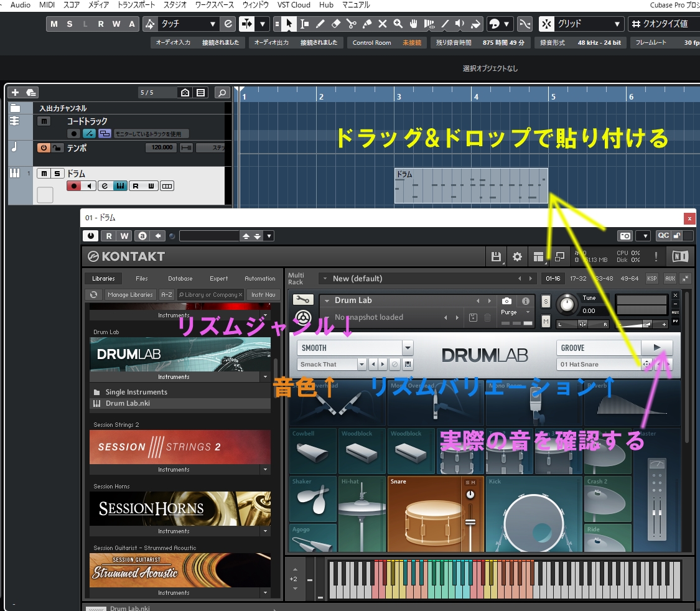Solo the Drum Lab instrument with the S button

(546, 300)
